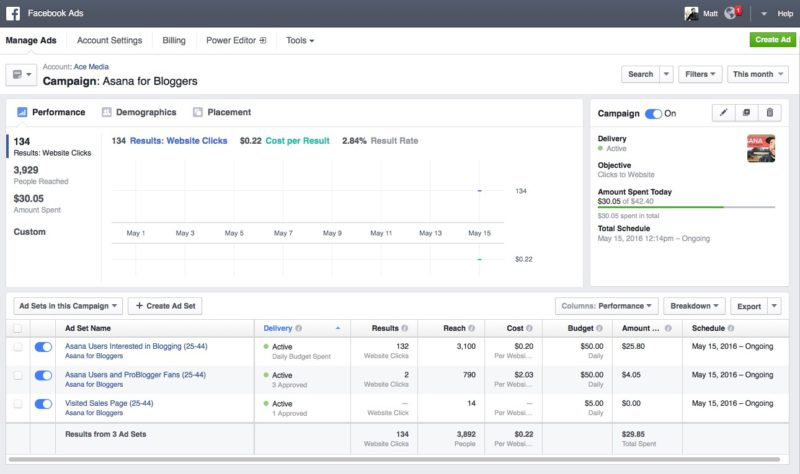Expand the Export options arrow
Image resolution: width=800 pixels, height=474 pixels.
[774, 306]
